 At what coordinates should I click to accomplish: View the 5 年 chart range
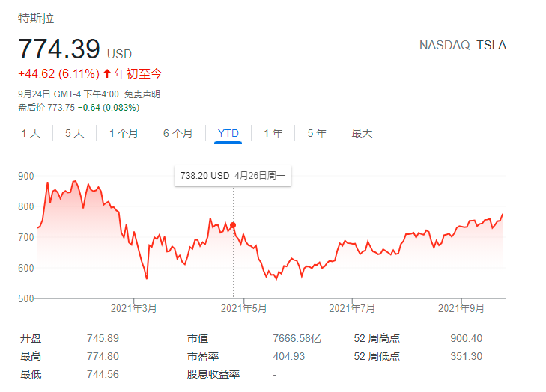(317, 133)
